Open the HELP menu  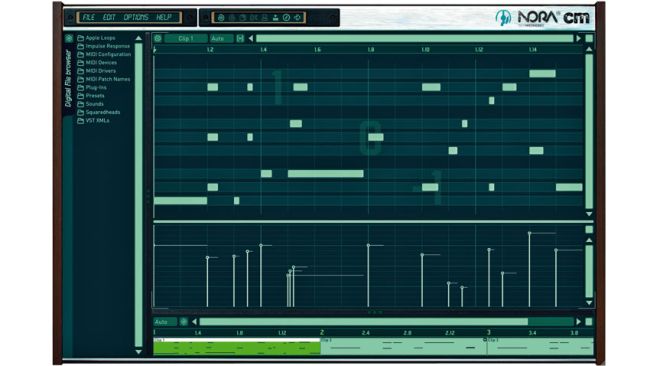164,17
